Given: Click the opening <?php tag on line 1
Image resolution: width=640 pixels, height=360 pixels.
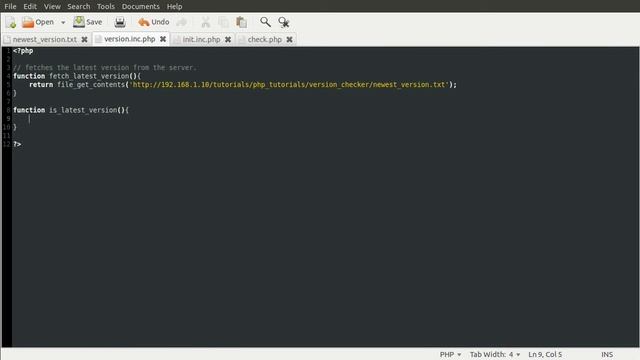Looking at the screenshot, I should click(23, 51).
